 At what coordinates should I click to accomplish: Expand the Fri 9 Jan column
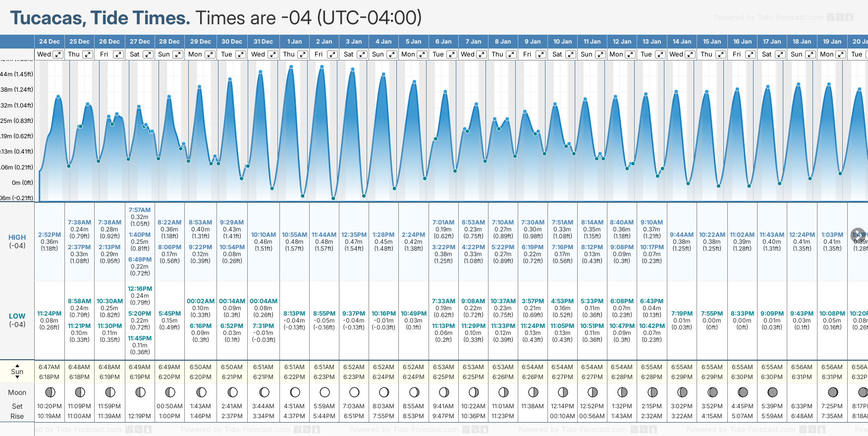point(541,54)
